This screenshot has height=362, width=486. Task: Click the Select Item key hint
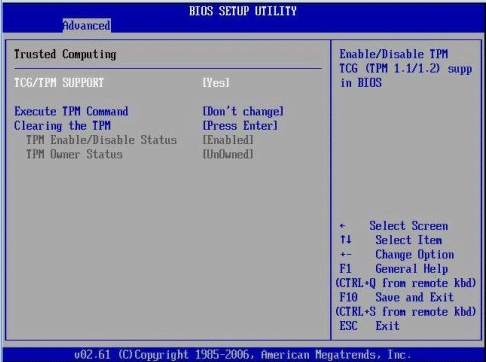pos(409,240)
